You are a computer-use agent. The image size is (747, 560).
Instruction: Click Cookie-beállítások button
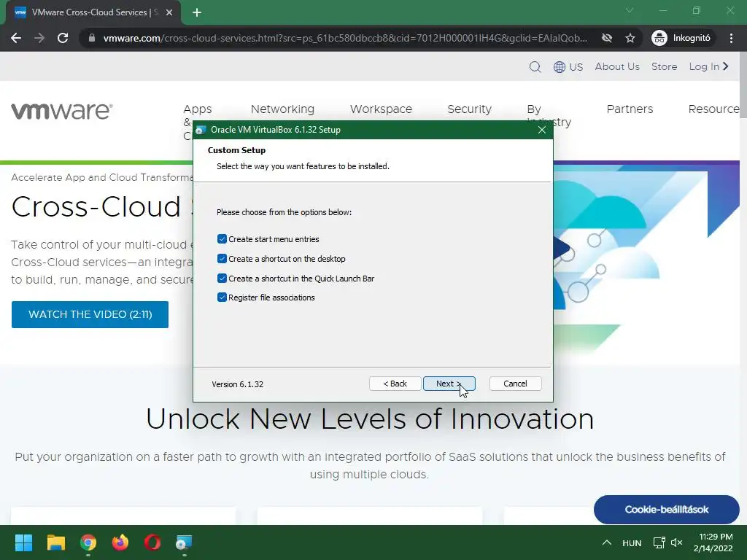tap(667, 510)
